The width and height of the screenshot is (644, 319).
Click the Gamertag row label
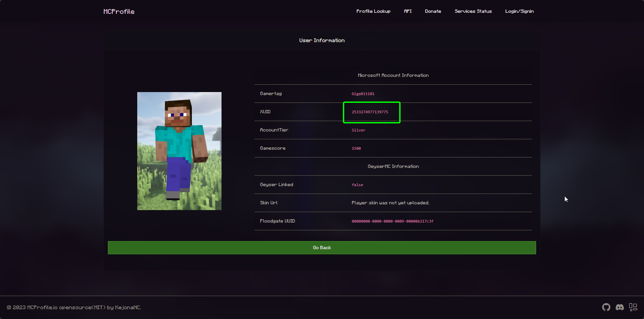coord(271,93)
